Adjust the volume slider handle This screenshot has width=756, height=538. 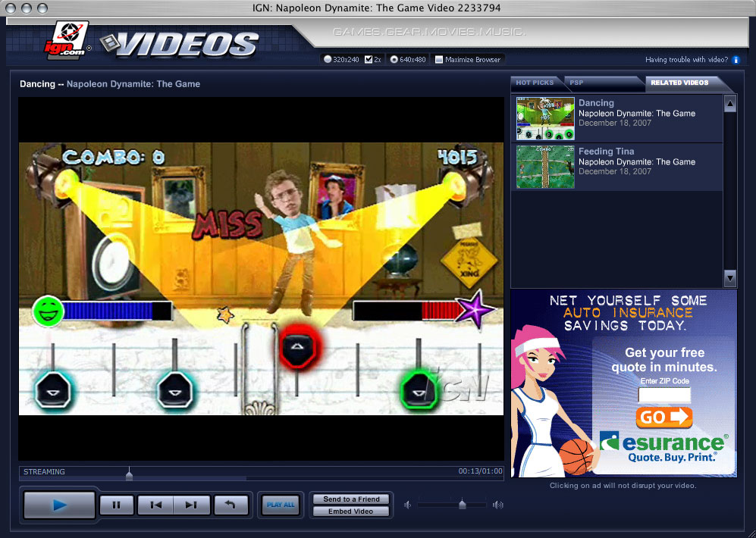463,504
